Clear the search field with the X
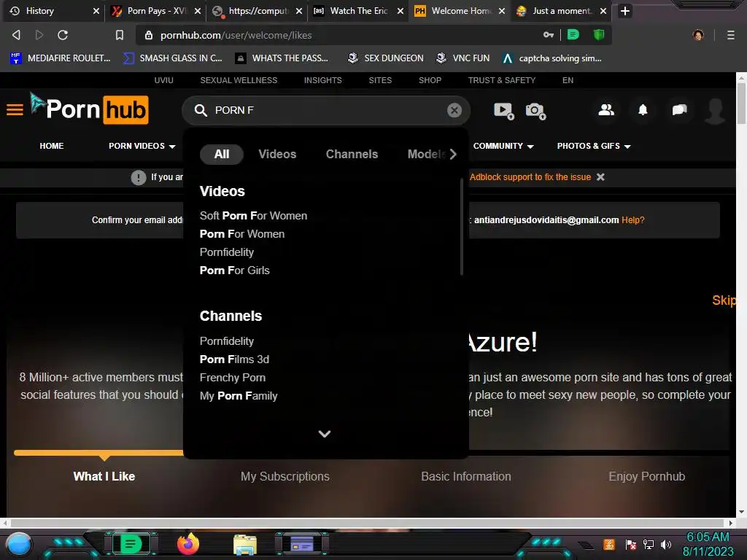This screenshot has width=747, height=560. tap(454, 111)
